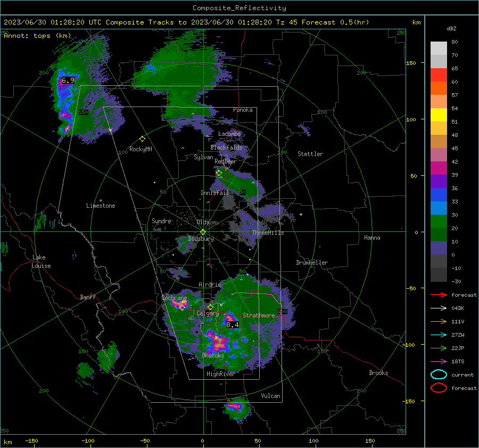Click the magenta storm track line near Strathmore

(258, 294)
